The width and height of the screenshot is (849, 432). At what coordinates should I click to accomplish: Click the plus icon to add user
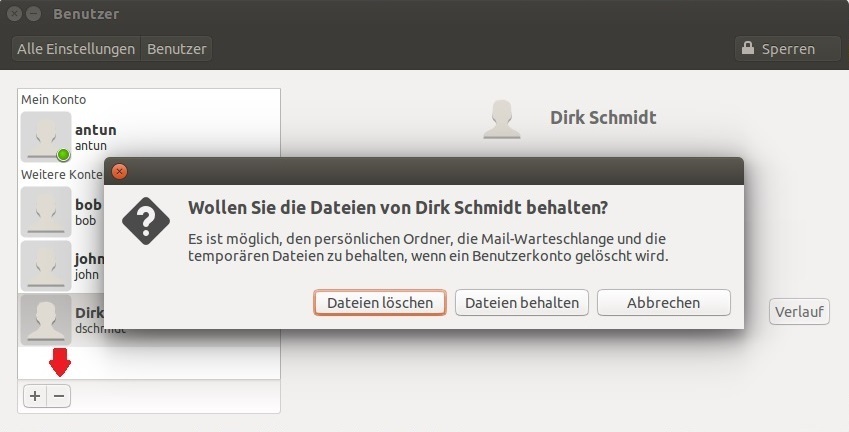[35, 396]
